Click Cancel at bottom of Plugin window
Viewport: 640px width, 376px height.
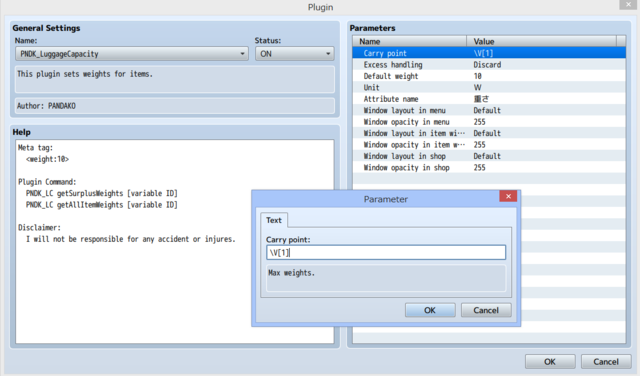[606, 362]
